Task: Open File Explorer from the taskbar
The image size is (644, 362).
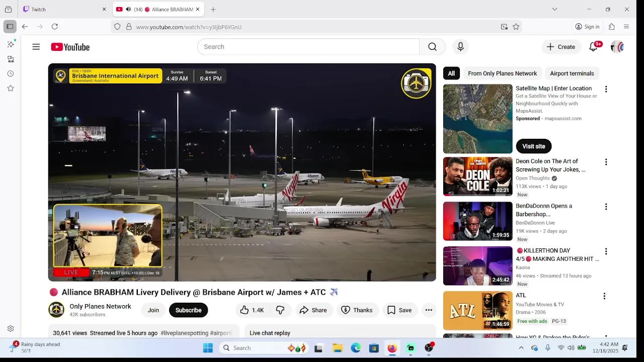Action: [x=338, y=348]
